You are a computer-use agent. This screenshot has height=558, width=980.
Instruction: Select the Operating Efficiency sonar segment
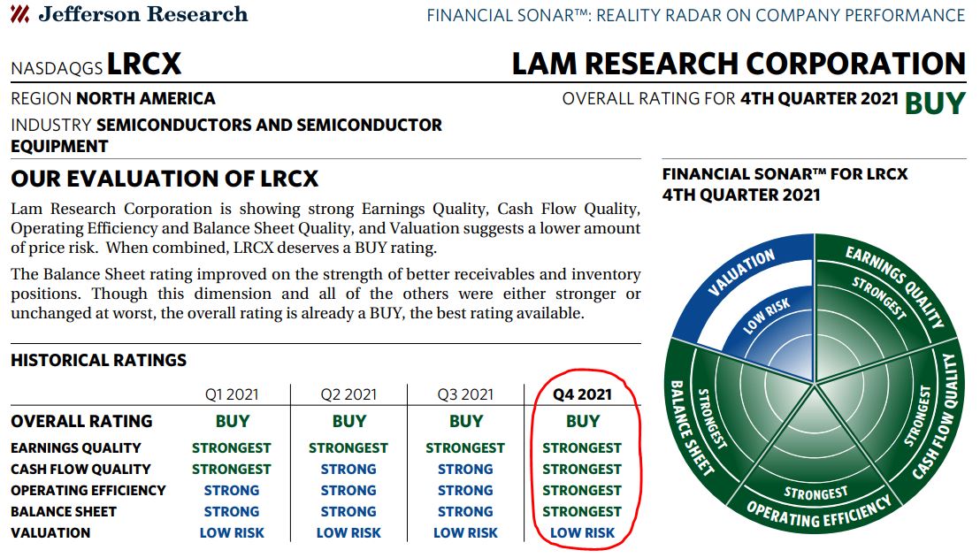815,475
